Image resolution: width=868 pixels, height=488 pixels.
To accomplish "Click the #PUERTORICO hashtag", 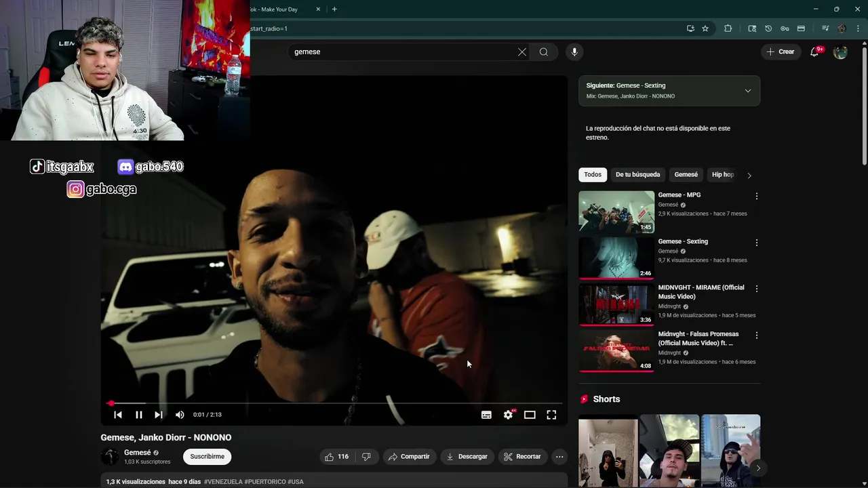I will click(x=265, y=482).
